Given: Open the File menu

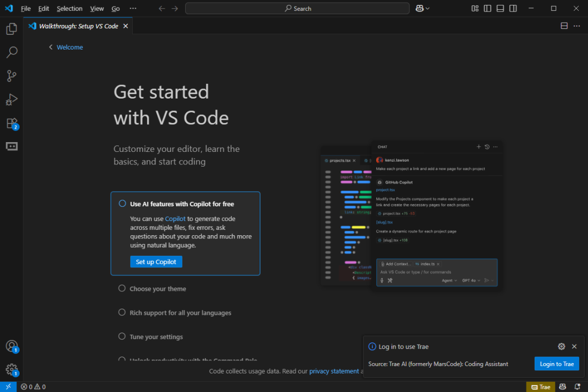Looking at the screenshot, I should pyautogui.click(x=26, y=8).
